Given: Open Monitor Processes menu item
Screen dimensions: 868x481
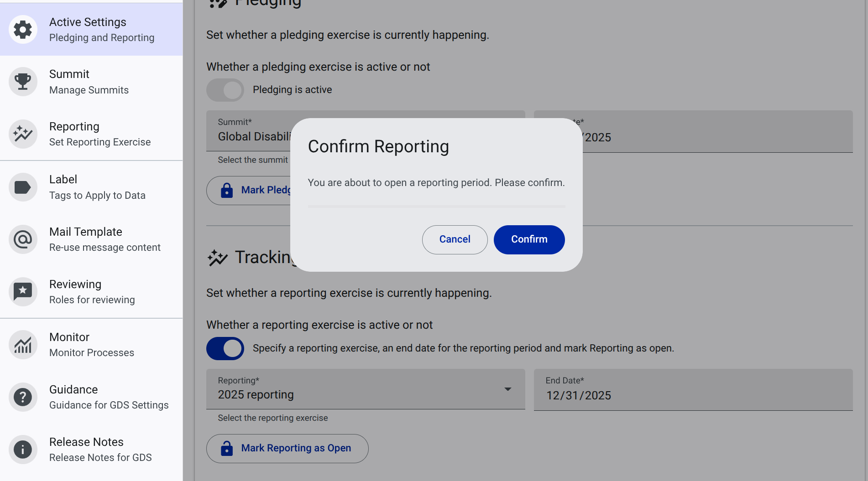Looking at the screenshot, I should coord(91,345).
